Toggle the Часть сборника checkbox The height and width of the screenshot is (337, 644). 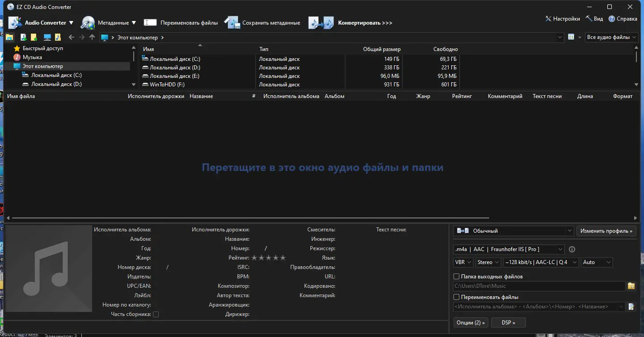pyautogui.click(x=156, y=315)
